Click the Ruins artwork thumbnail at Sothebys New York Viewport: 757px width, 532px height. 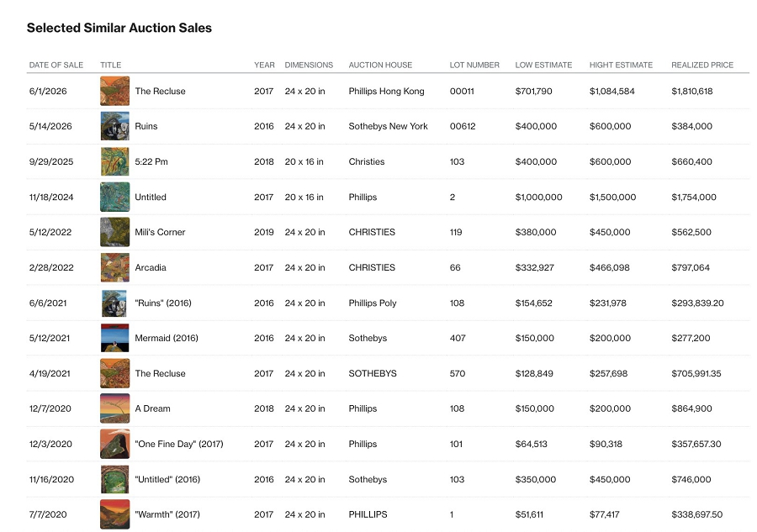[x=115, y=126]
